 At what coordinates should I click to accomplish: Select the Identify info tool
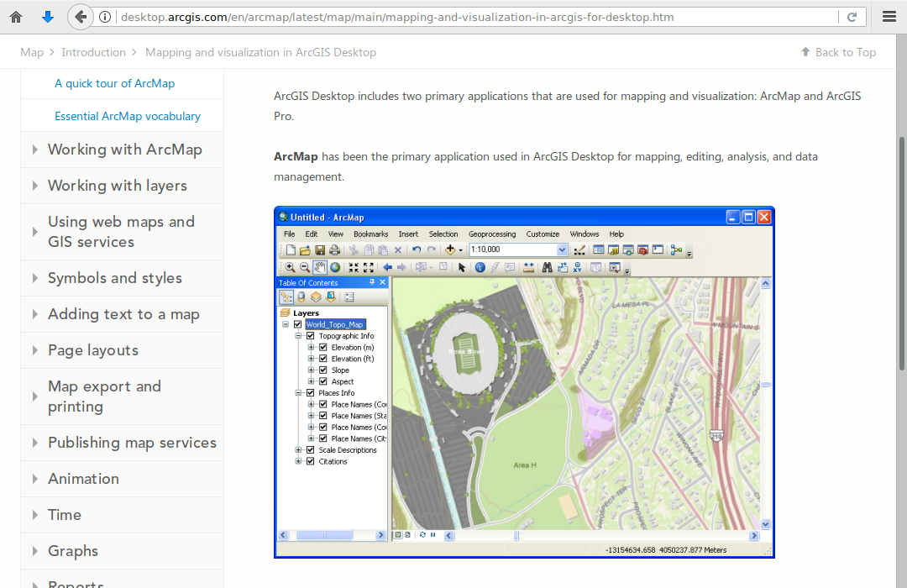(480, 267)
